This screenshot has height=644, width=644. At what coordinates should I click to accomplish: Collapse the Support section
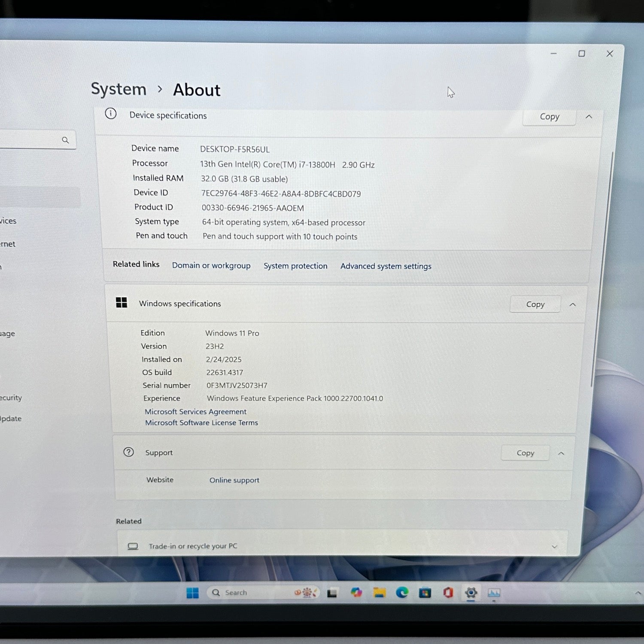(561, 453)
